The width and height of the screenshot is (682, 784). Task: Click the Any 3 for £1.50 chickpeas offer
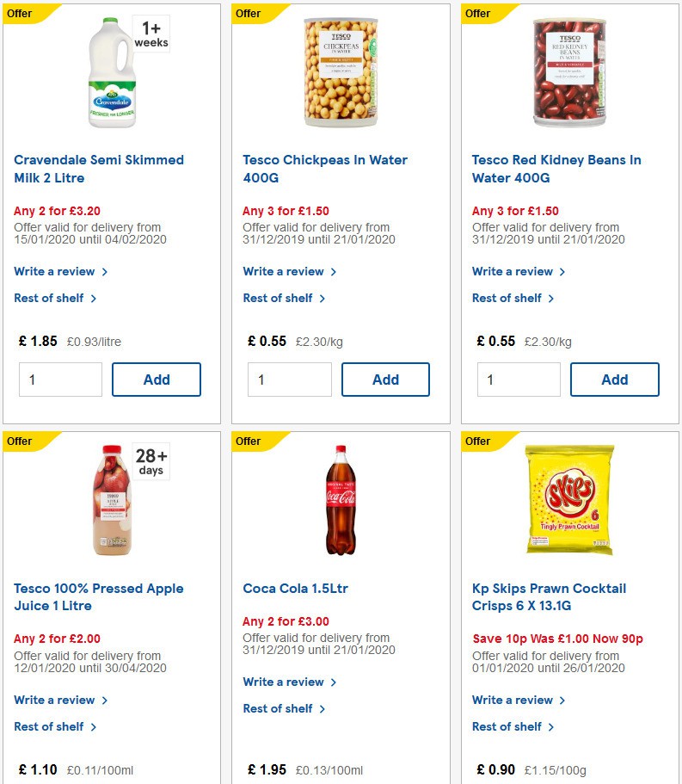(x=286, y=211)
